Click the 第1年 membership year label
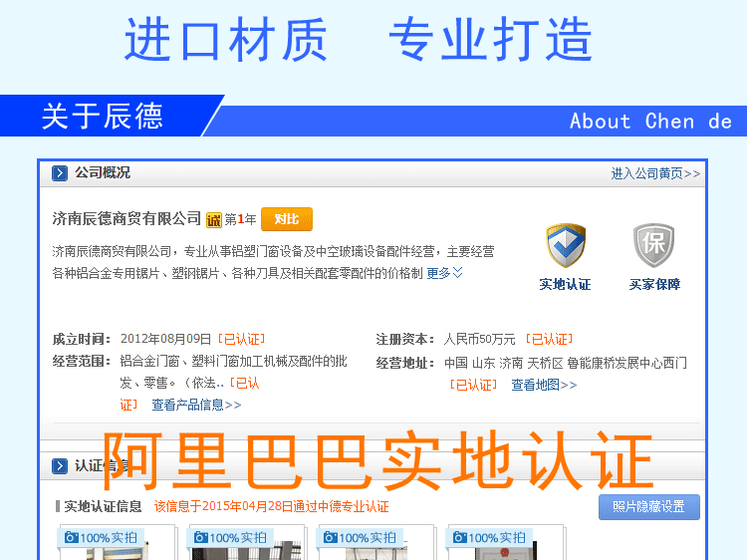This screenshot has width=747, height=560. tap(241, 219)
